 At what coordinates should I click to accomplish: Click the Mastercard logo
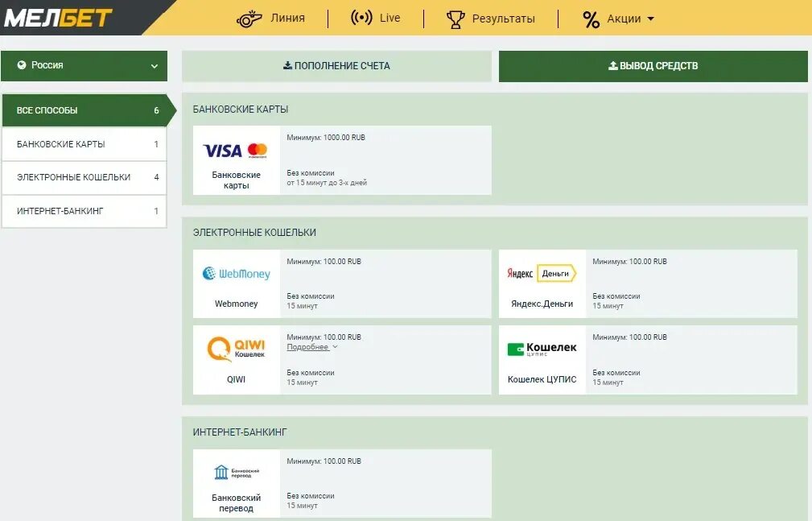point(258,151)
